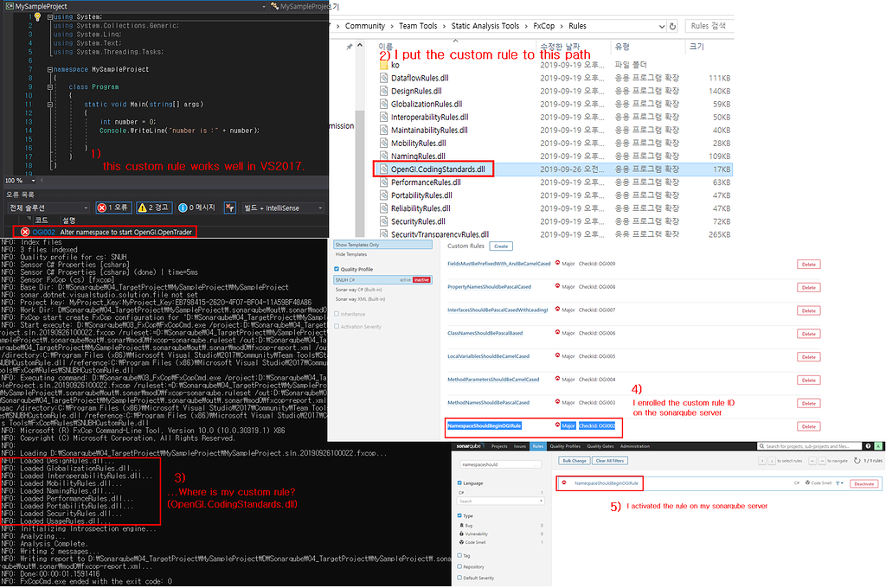Click the help icon in the sonarqube top bar
The height and width of the screenshot is (588, 886).
click(x=867, y=444)
